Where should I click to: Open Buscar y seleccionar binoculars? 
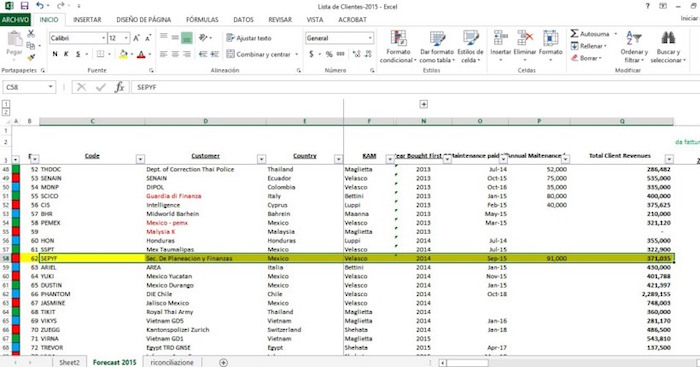pos(668,46)
